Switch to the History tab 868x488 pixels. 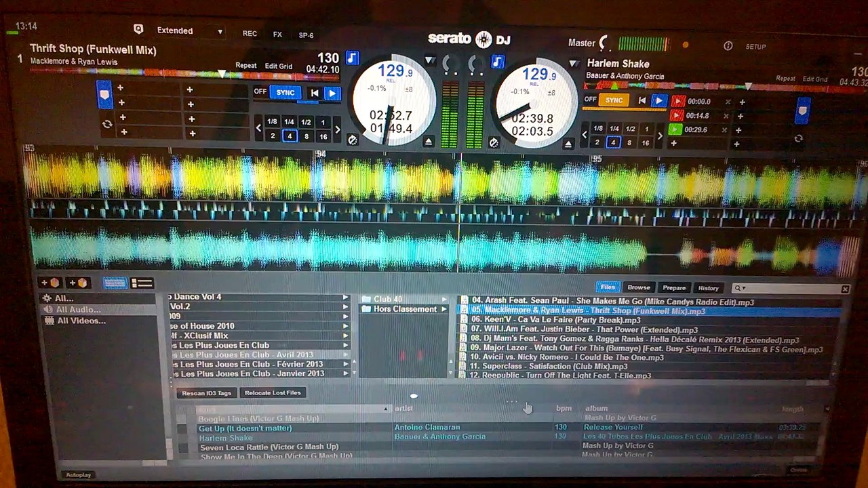pyautogui.click(x=708, y=288)
